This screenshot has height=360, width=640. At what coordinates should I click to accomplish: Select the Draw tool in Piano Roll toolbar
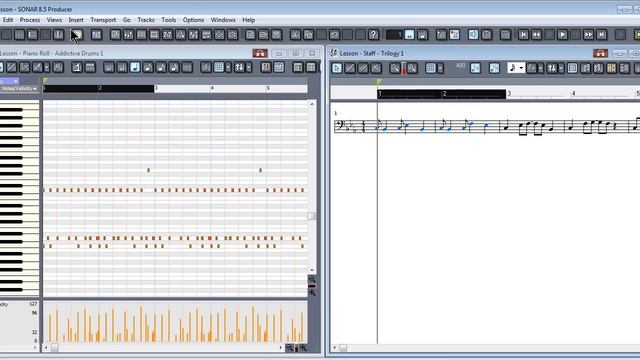pyautogui.click(x=11, y=67)
